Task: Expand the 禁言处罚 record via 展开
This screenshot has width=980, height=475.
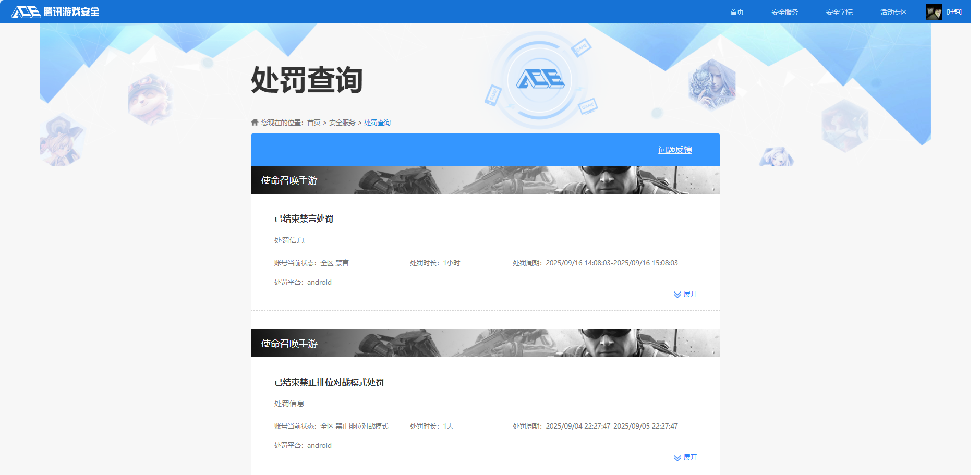Action: tap(685, 294)
